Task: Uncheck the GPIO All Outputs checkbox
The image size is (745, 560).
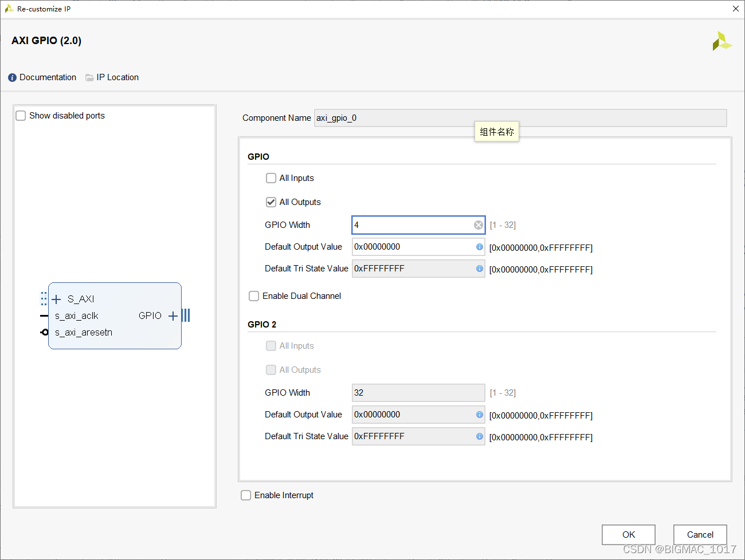Action: pos(271,202)
